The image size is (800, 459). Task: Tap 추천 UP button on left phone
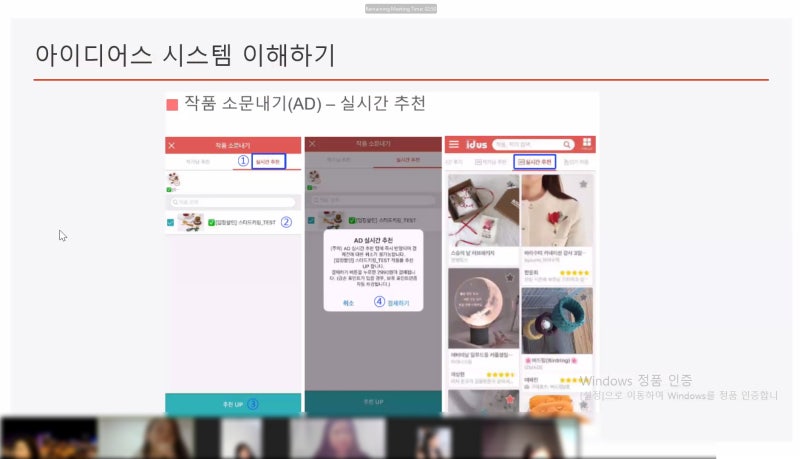click(x=233, y=404)
